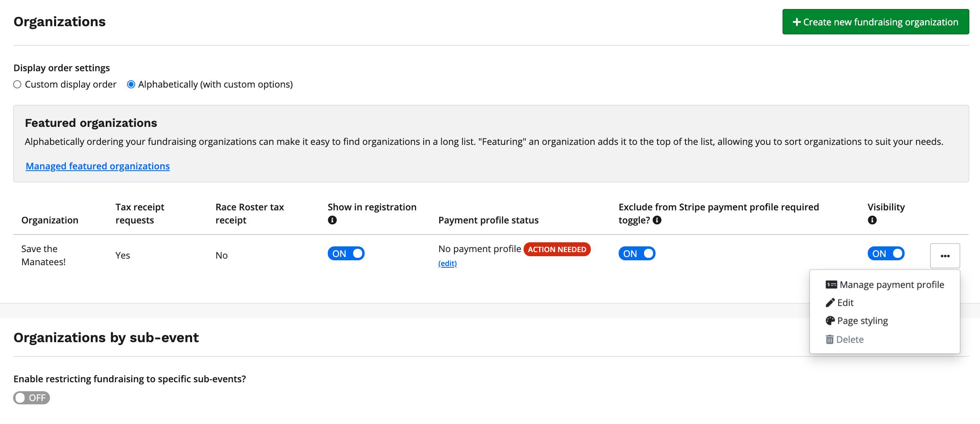The image size is (980, 424).
Task: Click the 'Display order settings' label
Action: (62, 68)
